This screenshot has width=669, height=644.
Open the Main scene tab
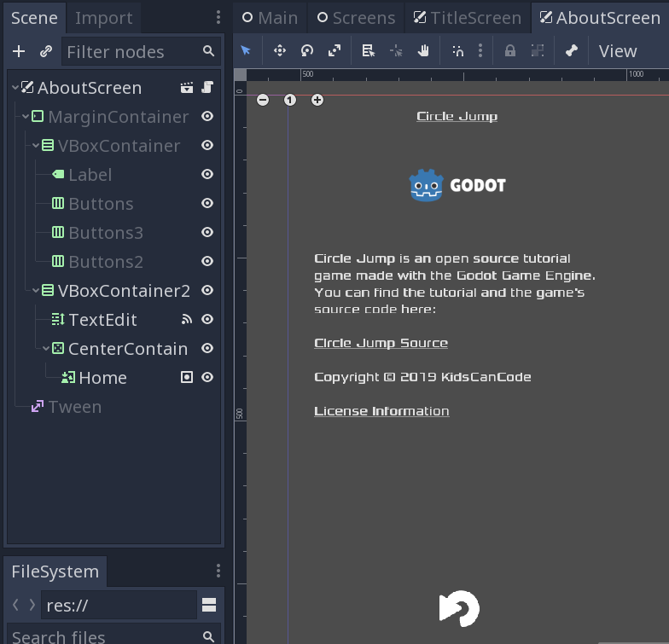pos(270,18)
